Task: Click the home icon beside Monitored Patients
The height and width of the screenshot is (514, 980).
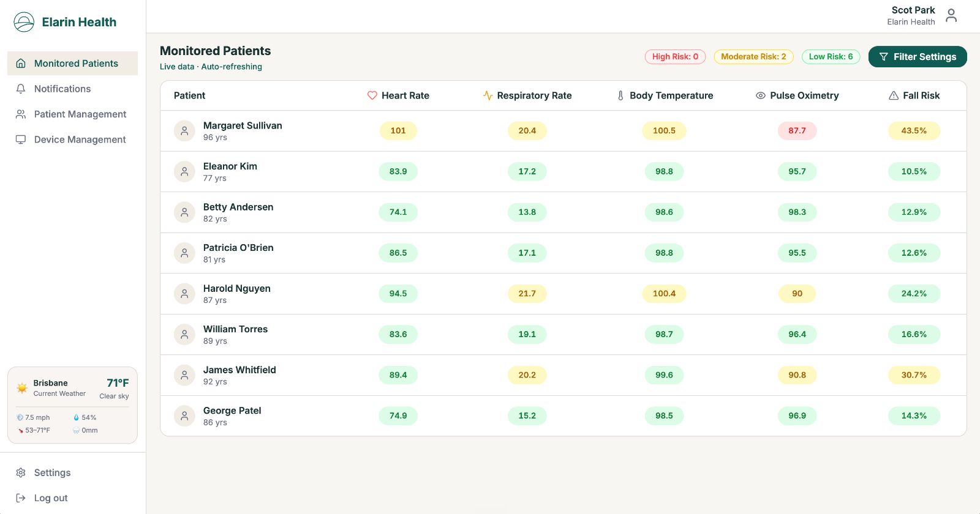Action: (x=21, y=64)
